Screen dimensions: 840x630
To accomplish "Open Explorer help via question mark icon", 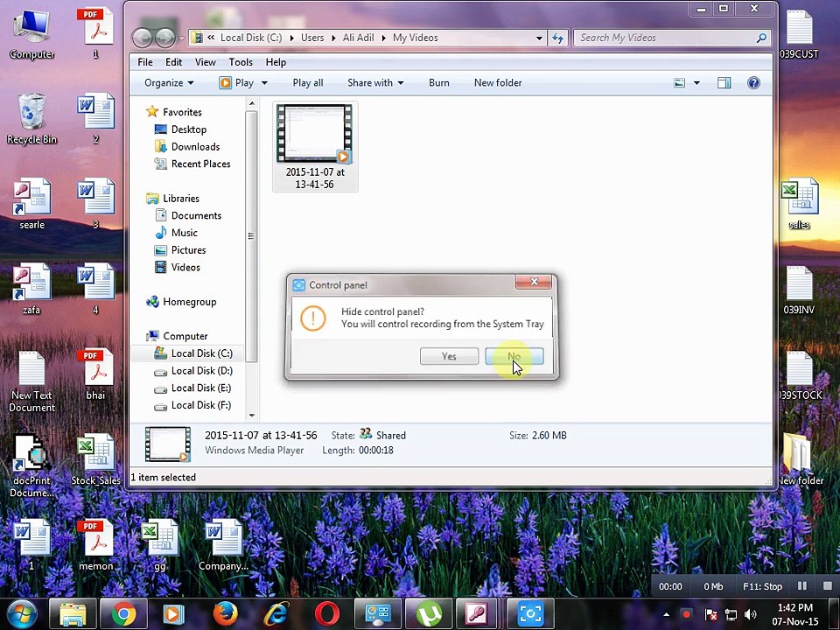I will pyautogui.click(x=753, y=83).
